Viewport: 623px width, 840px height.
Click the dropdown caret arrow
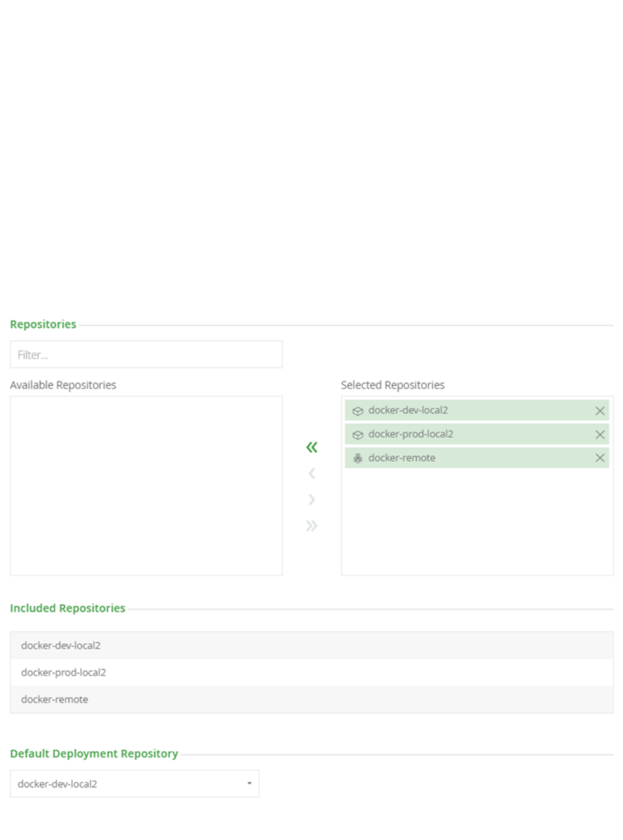249,784
